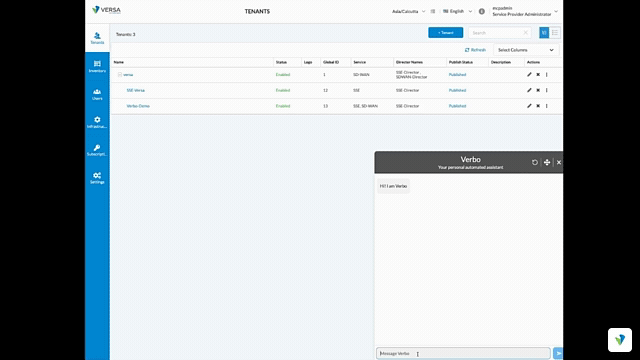This screenshot has width=640, height=360.
Task: Expand the mcpadmin user menu
Action: click(x=525, y=11)
